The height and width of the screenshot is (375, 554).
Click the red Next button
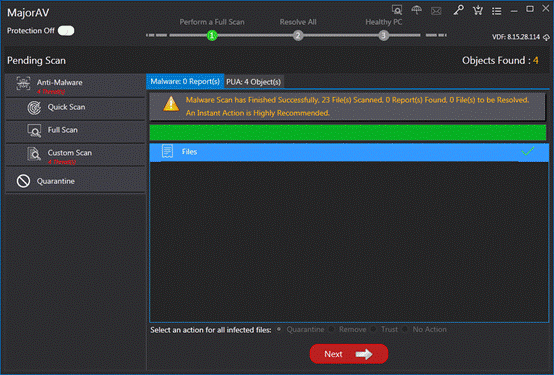click(x=349, y=354)
